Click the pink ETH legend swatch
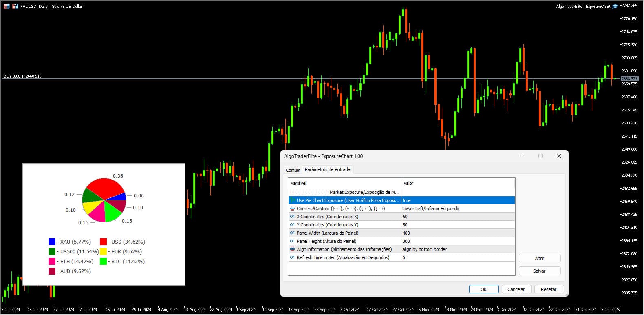Viewport: 644px width, 315px height. click(x=52, y=262)
